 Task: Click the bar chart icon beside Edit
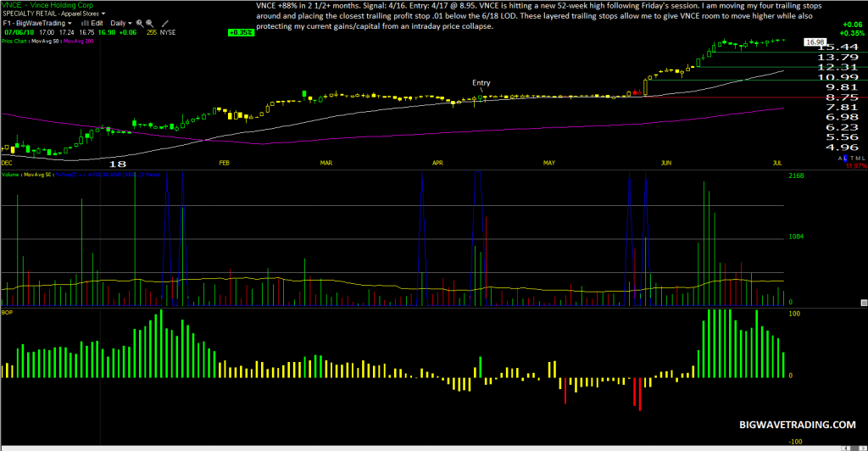coord(85,23)
